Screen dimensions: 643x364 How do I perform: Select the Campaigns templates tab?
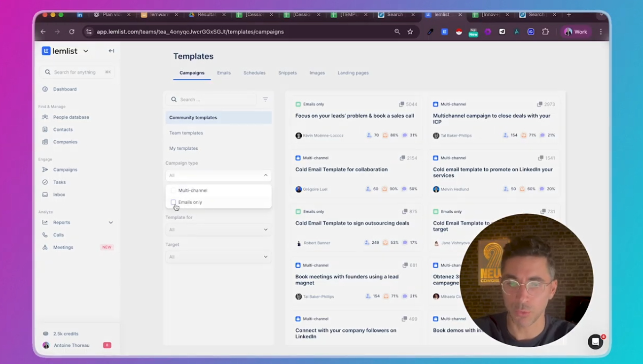point(192,73)
